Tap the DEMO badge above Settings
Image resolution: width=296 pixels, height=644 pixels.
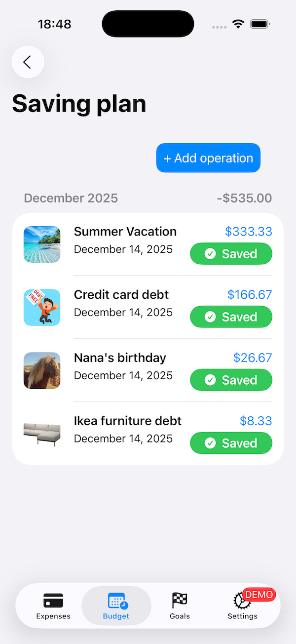[x=259, y=595]
